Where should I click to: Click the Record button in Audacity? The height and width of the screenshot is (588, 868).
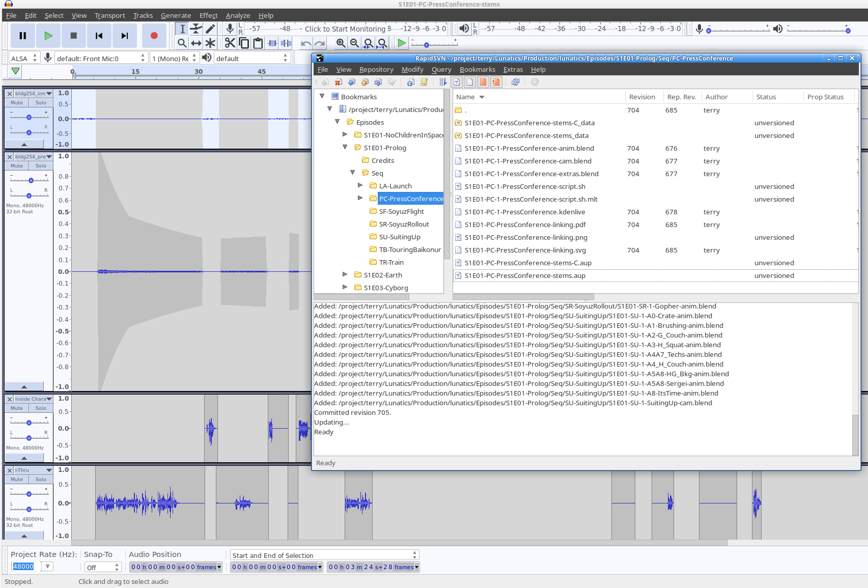(154, 36)
